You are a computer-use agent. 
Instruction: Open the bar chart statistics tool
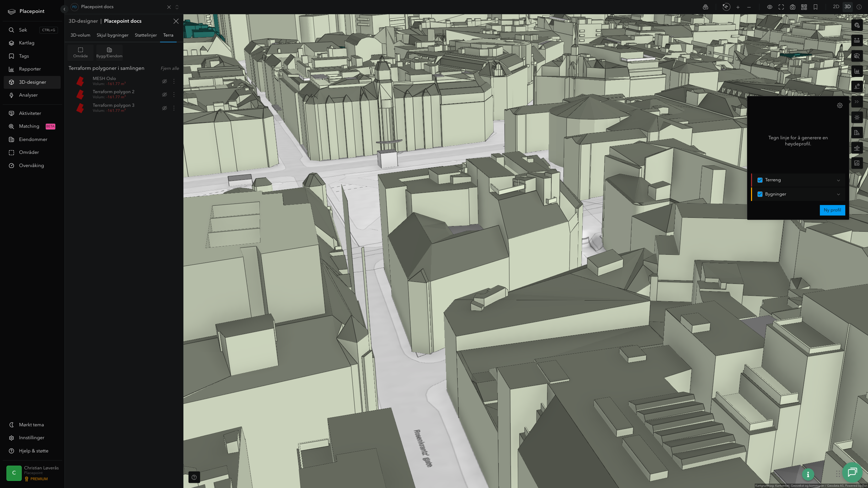click(x=857, y=71)
